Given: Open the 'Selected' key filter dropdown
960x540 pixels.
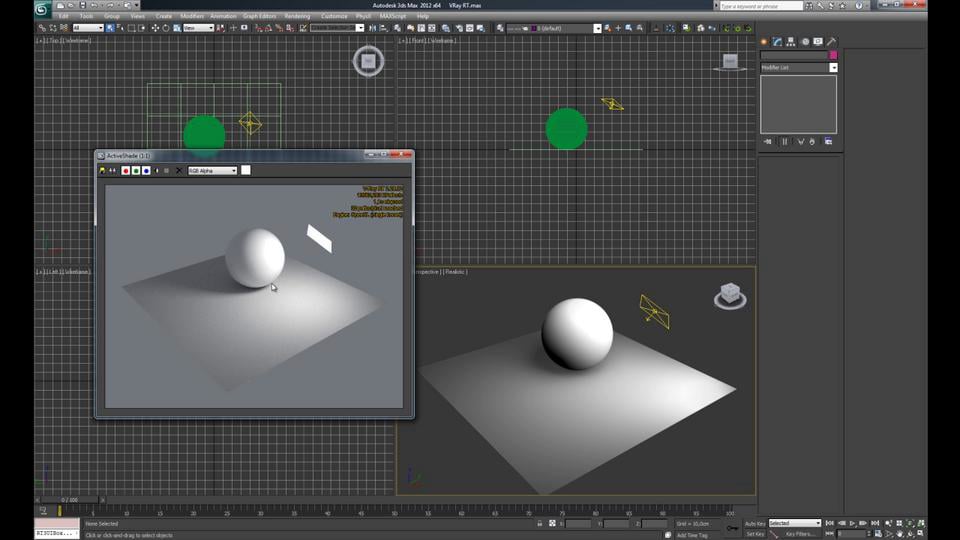Looking at the screenshot, I should (795, 523).
